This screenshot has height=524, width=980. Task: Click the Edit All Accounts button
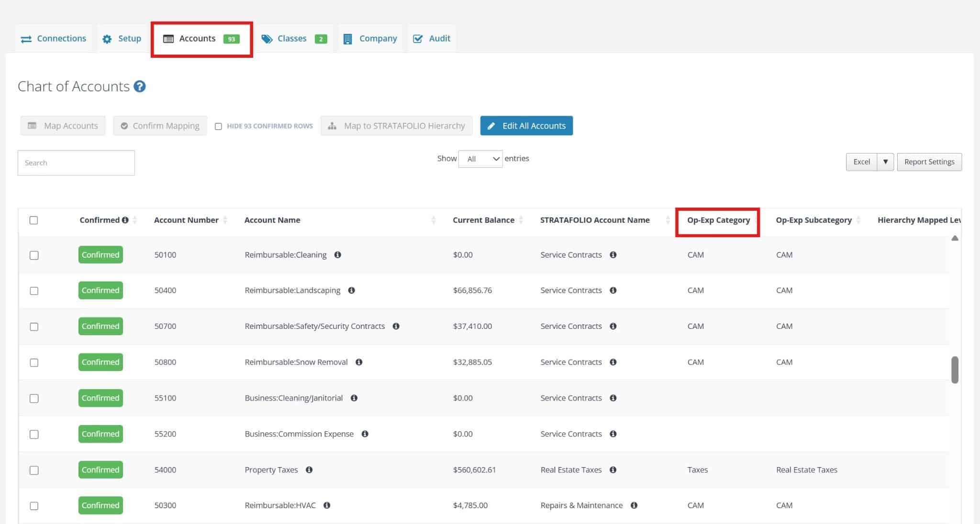point(526,126)
